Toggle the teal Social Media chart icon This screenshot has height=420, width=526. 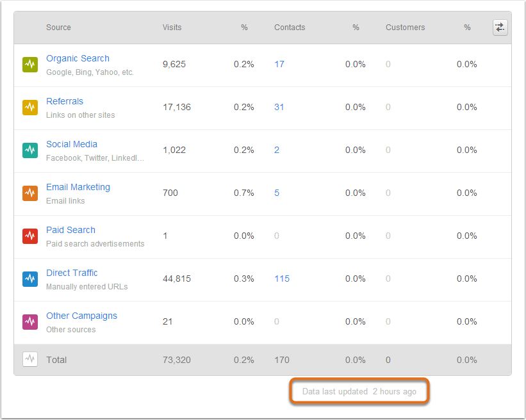(x=30, y=150)
